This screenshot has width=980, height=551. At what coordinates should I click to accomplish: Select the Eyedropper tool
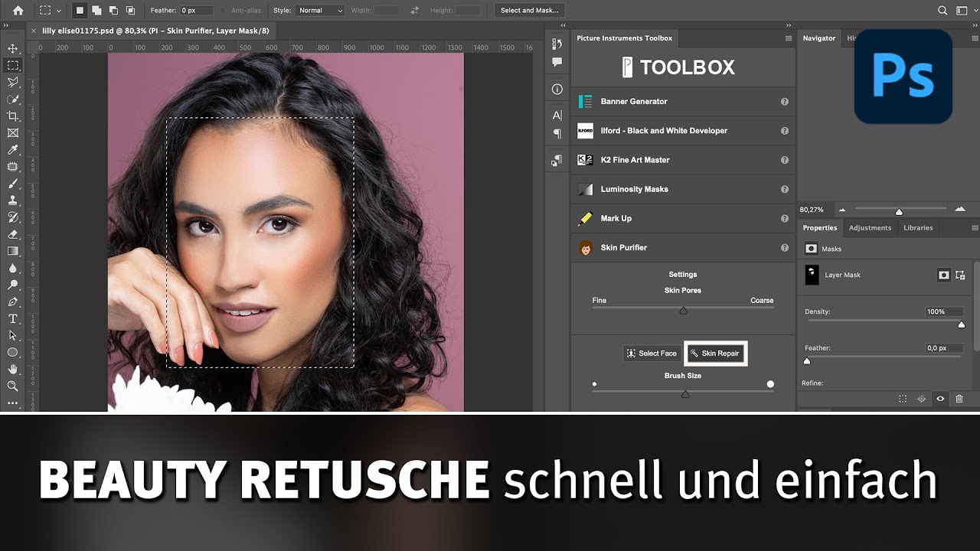(12, 150)
